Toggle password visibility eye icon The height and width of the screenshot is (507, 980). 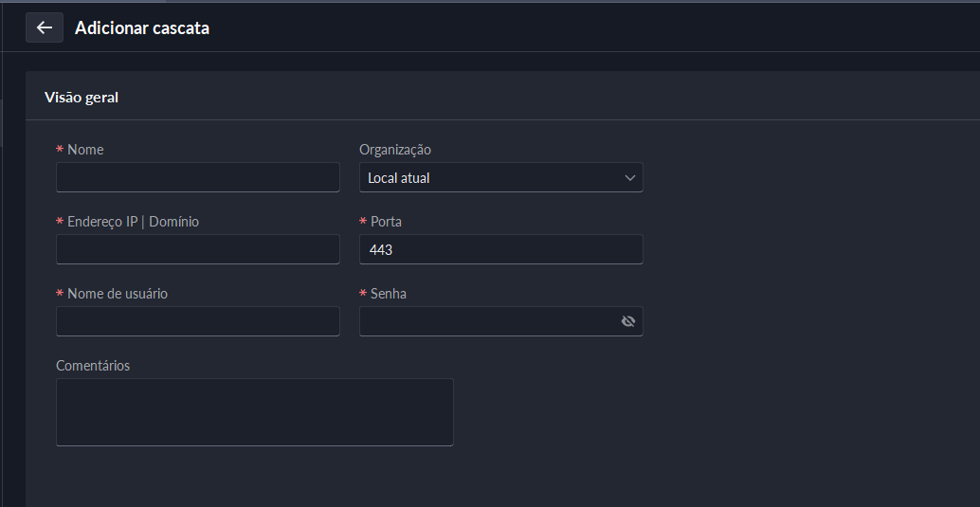pos(627,321)
